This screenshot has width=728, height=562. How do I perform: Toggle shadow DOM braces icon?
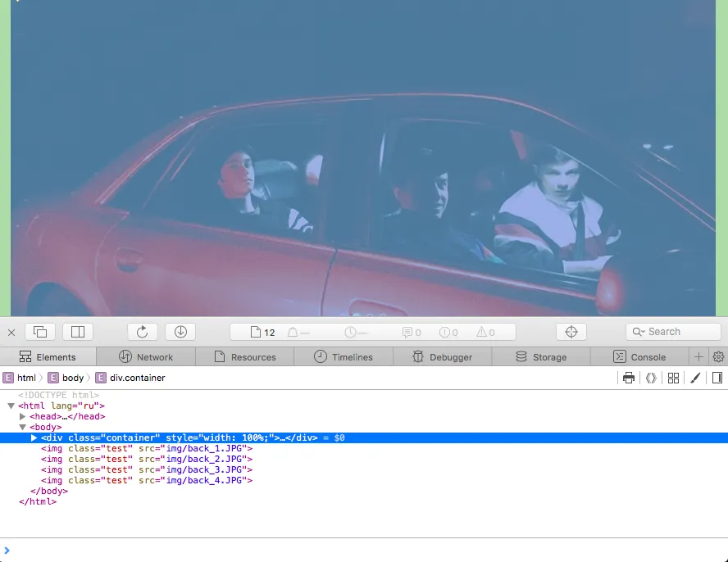[x=651, y=378]
